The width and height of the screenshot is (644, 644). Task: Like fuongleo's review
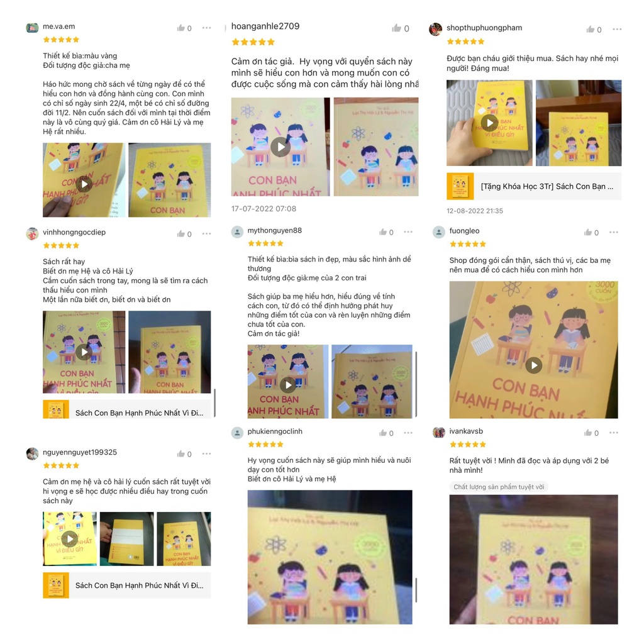[x=588, y=233]
